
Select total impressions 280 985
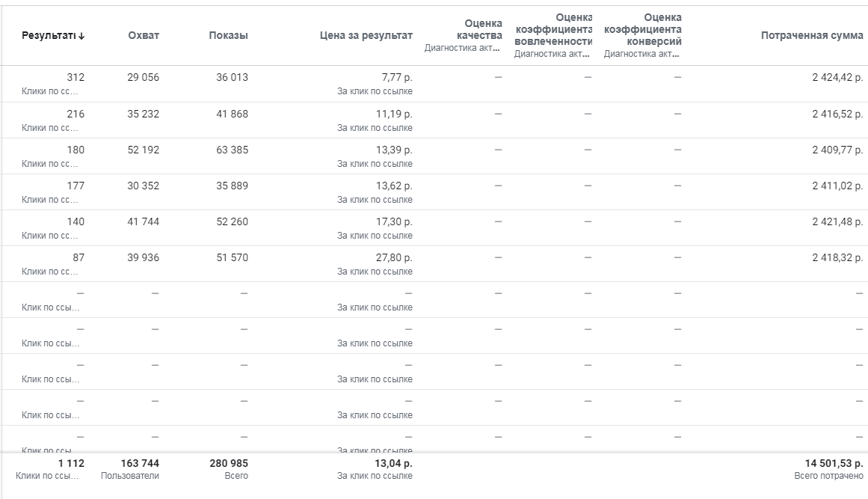(x=229, y=463)
